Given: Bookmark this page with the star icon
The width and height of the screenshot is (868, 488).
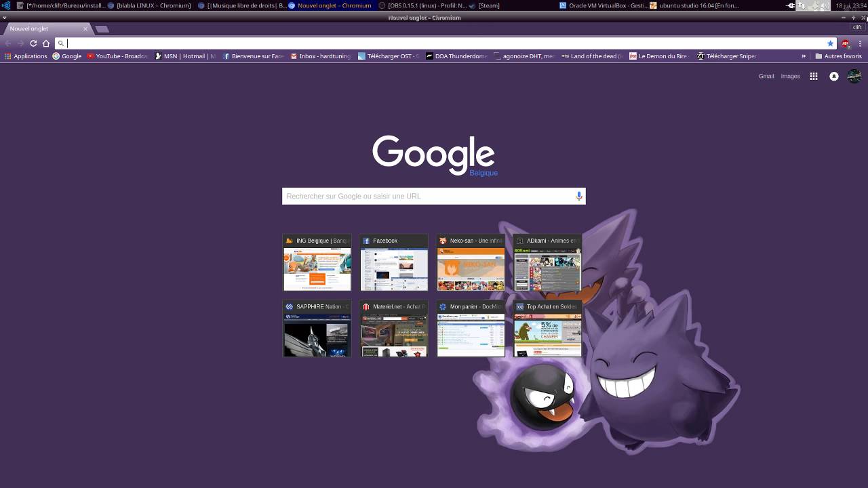Looking at the screenshot, I should coord(830,43).
